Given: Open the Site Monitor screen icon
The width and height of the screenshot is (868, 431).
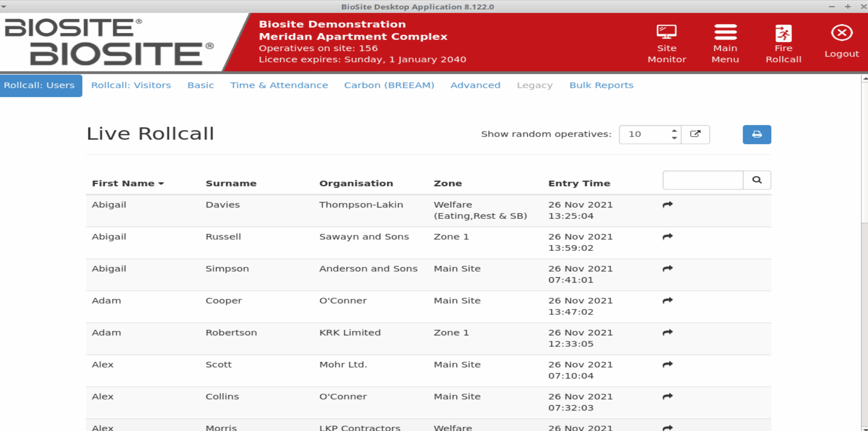Looking at the screenshot, I should pyautogui.click(x=667, y=33).
